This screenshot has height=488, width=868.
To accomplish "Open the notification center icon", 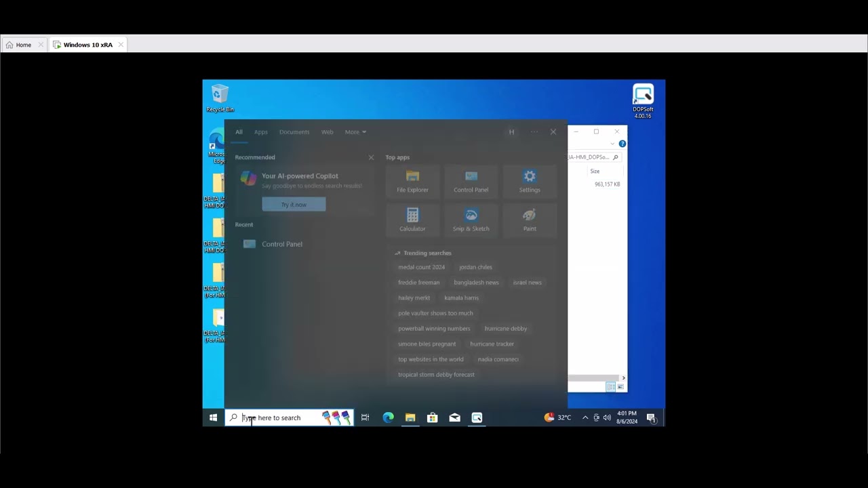I will tap(651, 418).
